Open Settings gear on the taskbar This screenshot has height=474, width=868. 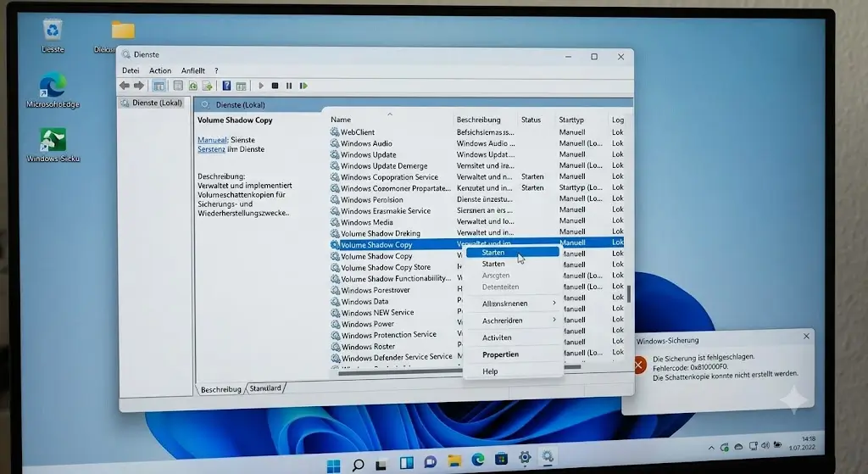525,457
